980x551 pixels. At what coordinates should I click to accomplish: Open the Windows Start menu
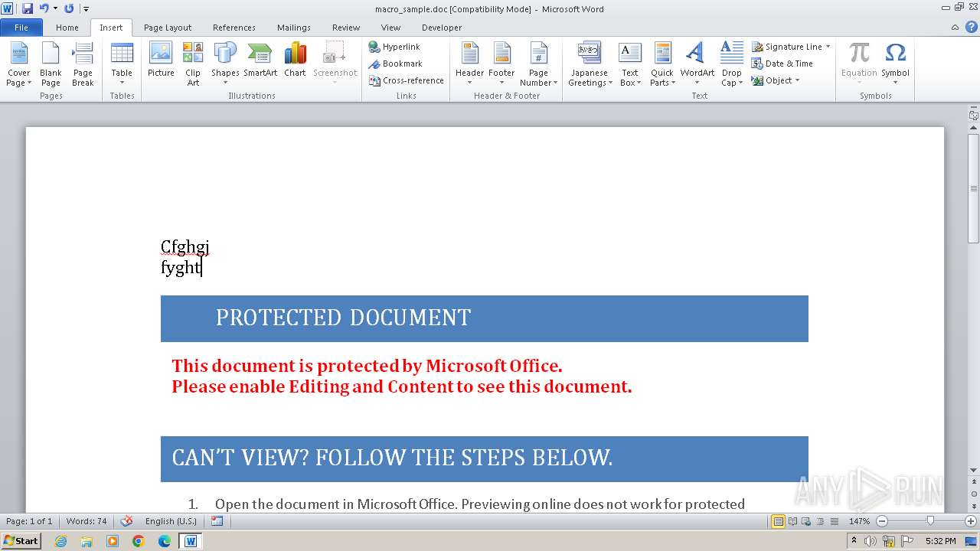click(x=21, y=541)
